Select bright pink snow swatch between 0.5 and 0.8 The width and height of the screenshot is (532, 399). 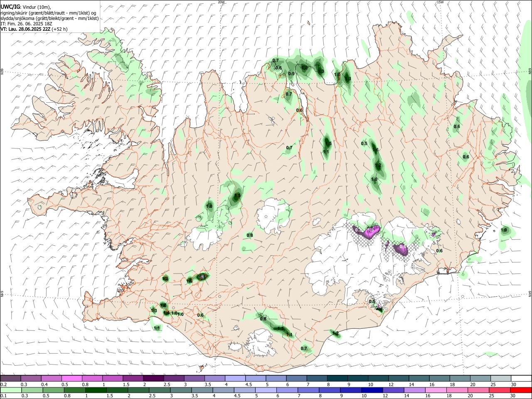pyautogui.click(x=72, y=379)
